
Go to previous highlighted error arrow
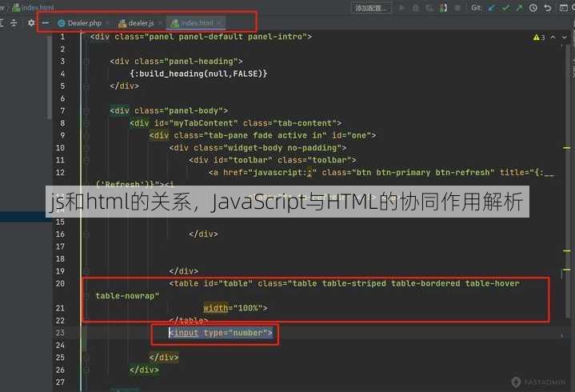(553, 37)
